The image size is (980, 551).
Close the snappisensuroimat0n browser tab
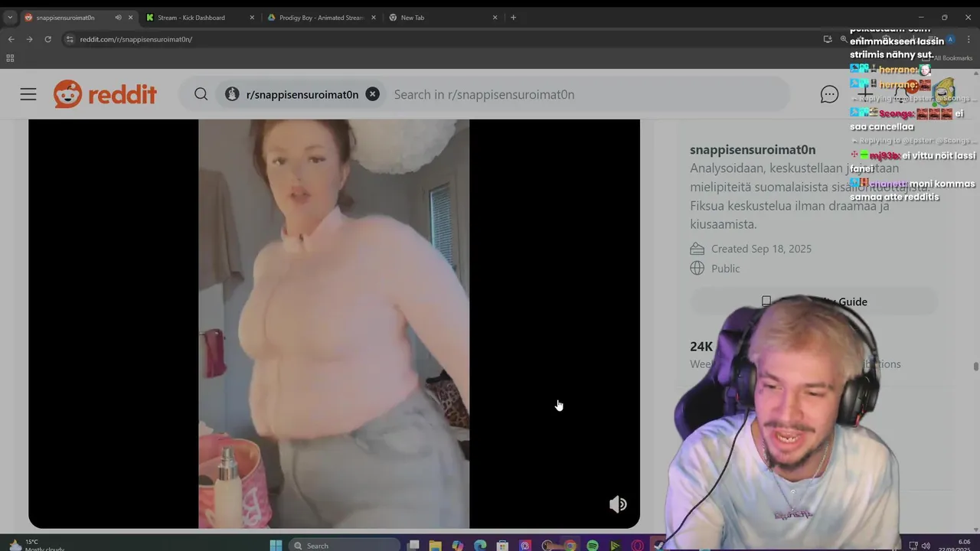[x=130, y=18]
